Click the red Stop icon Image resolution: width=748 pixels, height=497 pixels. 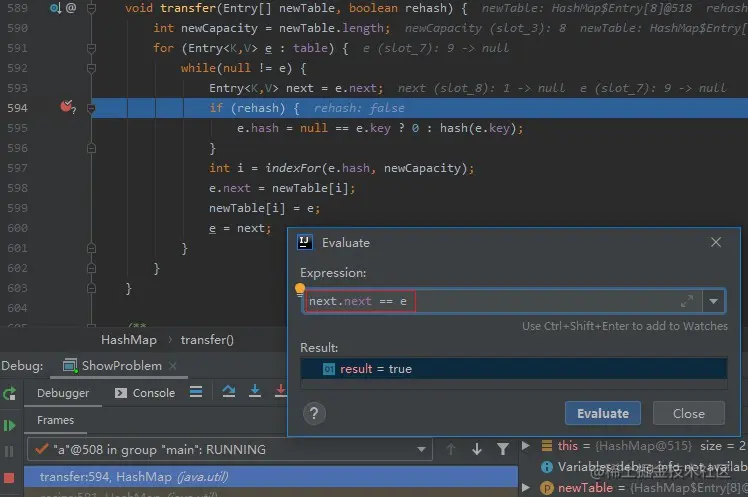point(9,477)
